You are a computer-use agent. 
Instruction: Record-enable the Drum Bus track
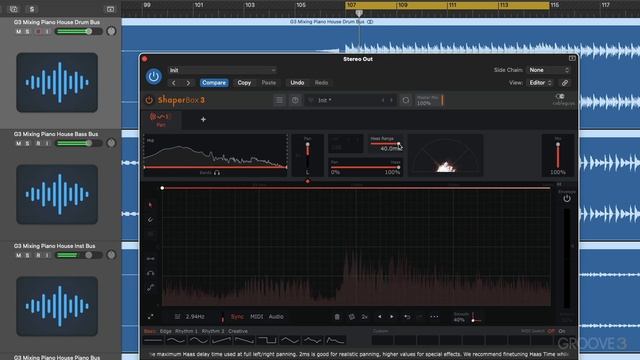(x=38, y=31)
